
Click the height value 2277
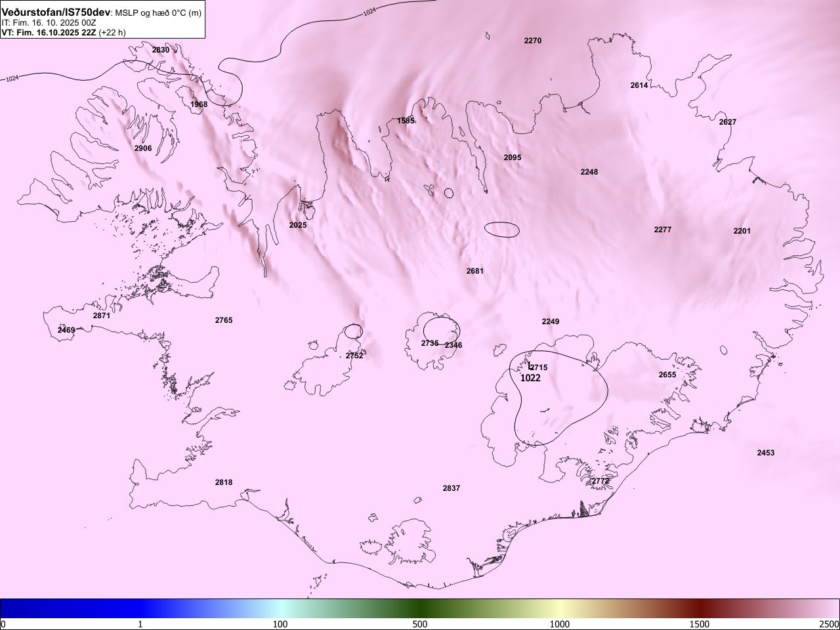click(663, 230)
